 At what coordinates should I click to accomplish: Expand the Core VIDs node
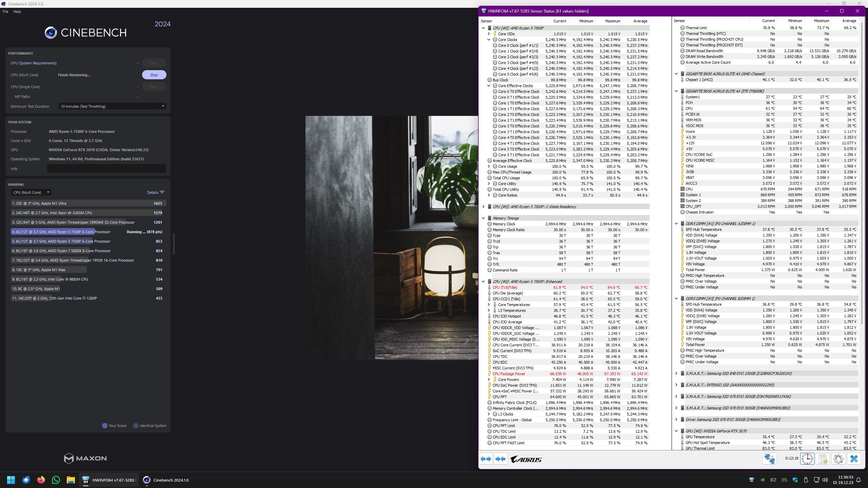[x=489, y=34]
